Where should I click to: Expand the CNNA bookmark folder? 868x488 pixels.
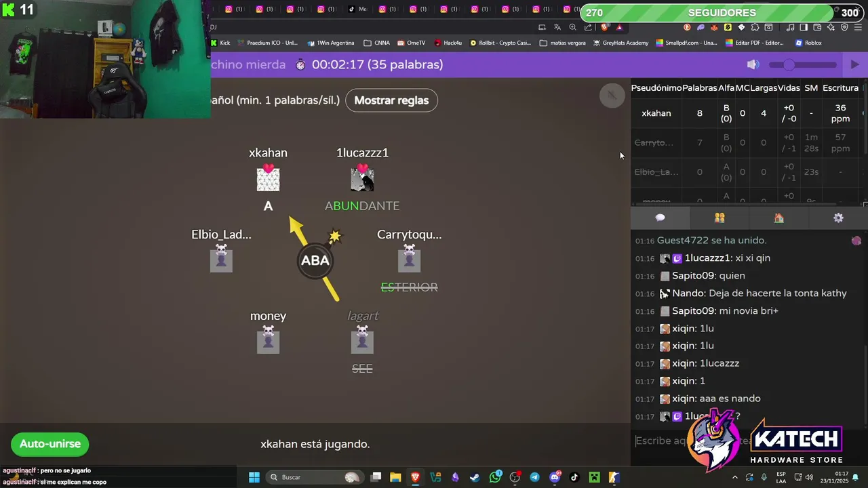pyautogui.click(x=377, y=43)
